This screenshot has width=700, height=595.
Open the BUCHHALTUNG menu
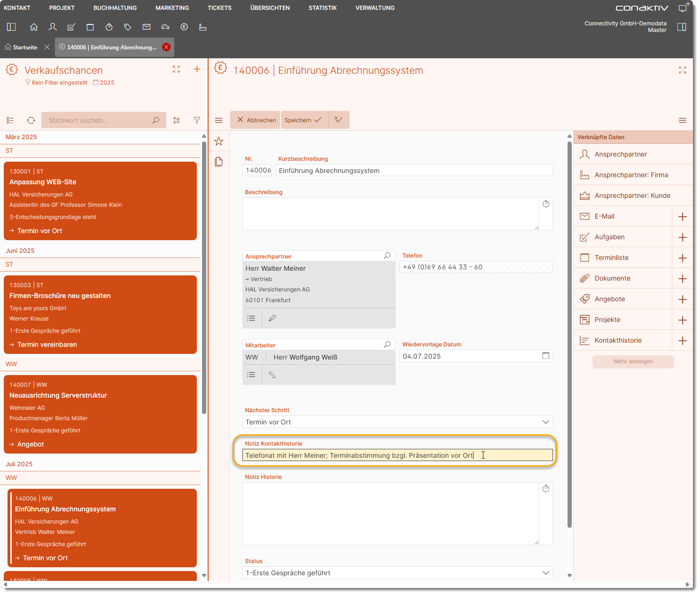point(115,8)
